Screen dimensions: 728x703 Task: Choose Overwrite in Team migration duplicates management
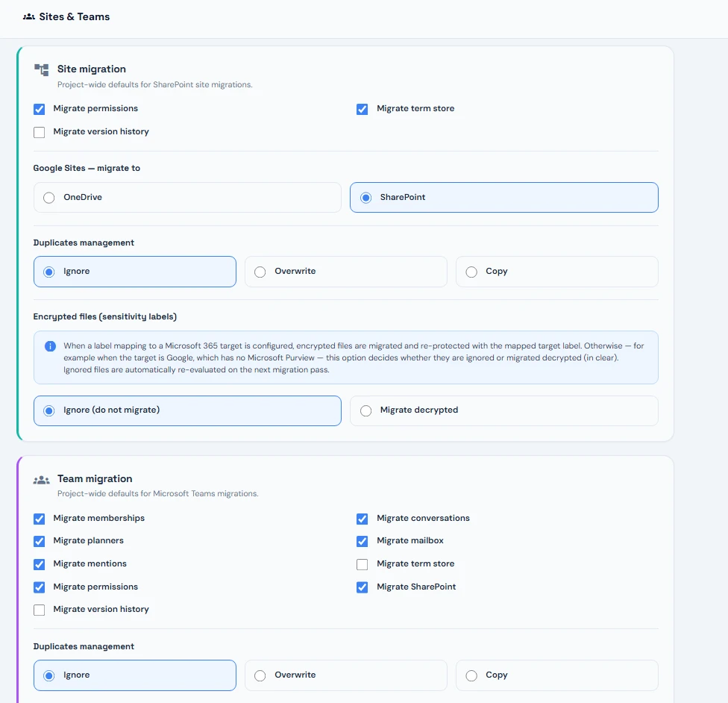click(346, 675)
